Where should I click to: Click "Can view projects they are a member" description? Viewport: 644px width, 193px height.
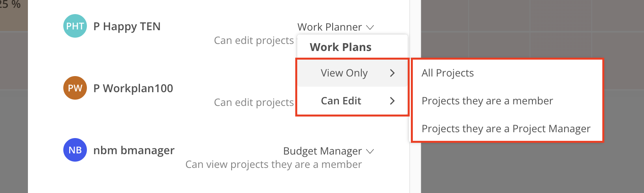click(x=273, y=164)
